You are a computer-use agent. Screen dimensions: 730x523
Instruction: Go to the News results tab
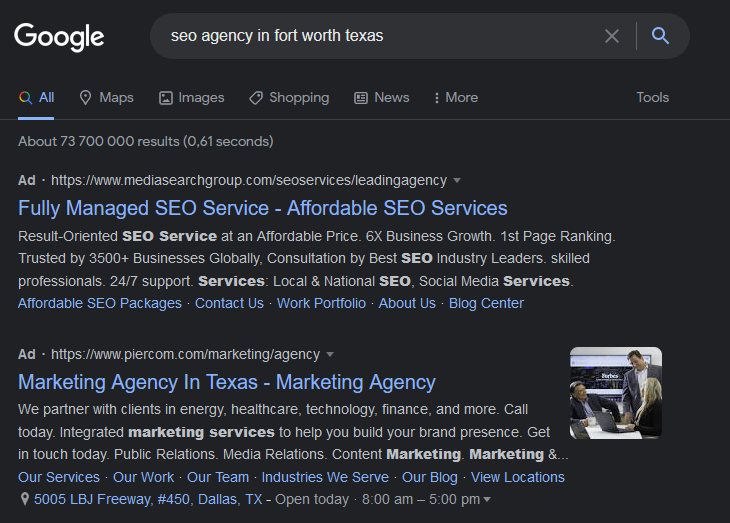point(382,97)
